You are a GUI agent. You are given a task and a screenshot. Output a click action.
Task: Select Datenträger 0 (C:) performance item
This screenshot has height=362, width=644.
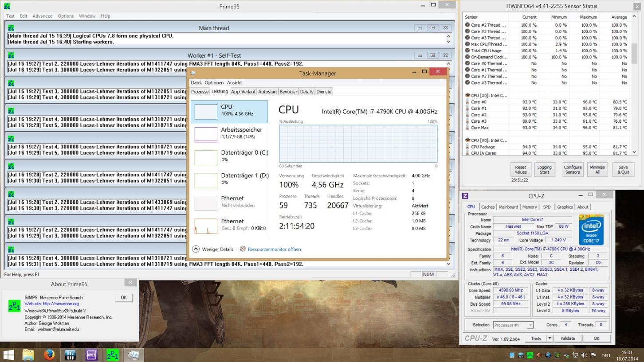229,157
